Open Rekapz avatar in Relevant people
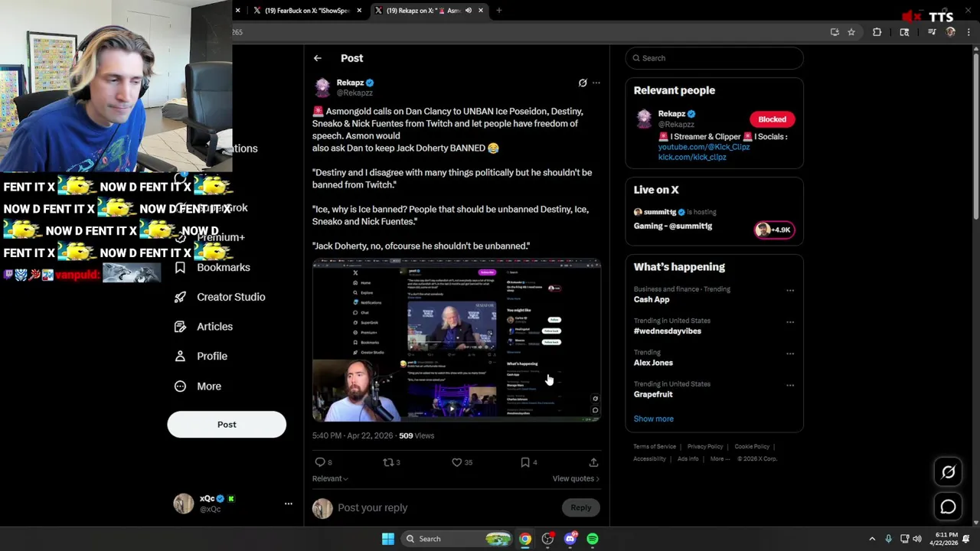 point(644,119)
